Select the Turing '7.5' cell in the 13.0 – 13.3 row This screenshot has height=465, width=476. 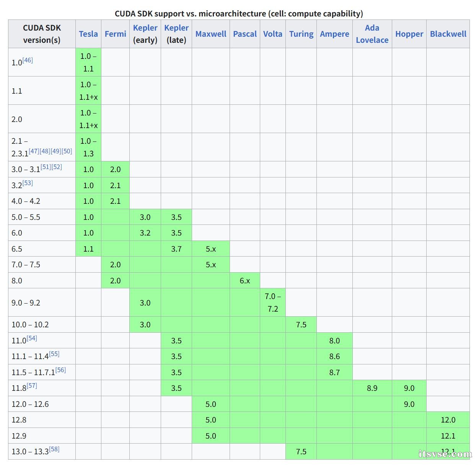point(301,452)
